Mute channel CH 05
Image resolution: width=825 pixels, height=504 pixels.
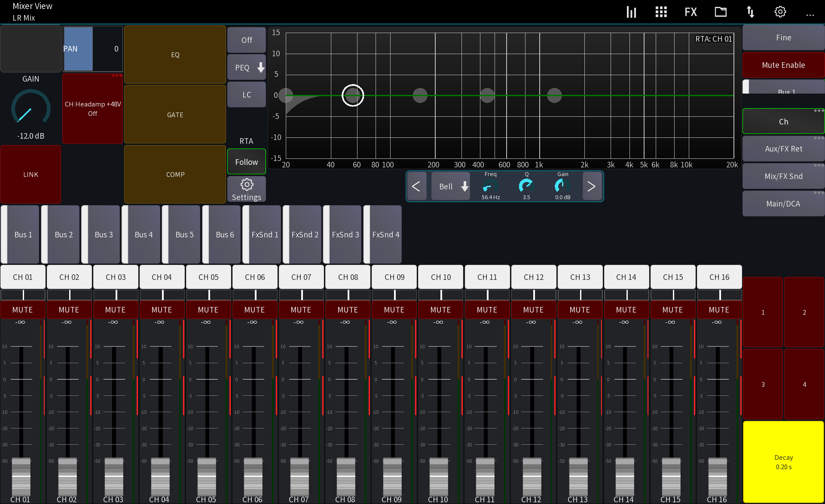208,310
